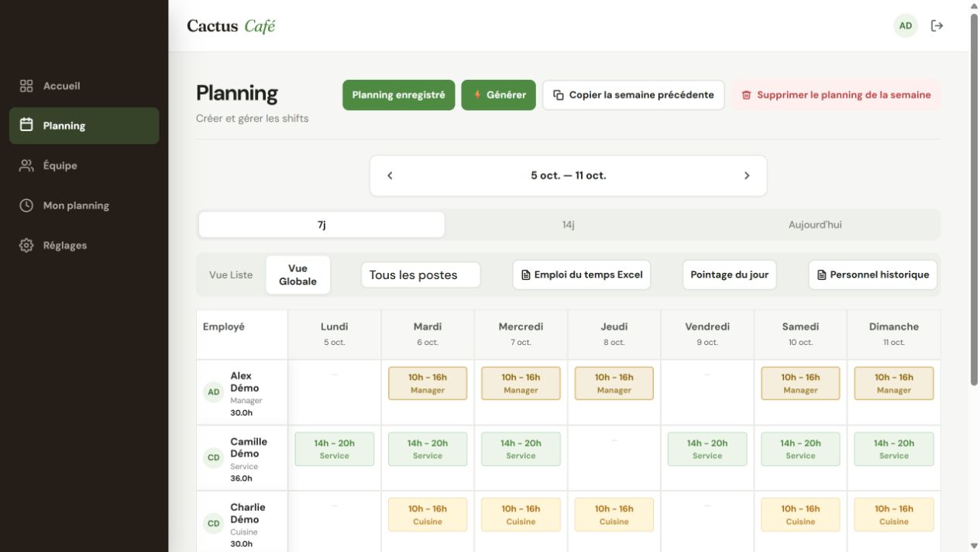Image resolution: width=980 pixels, height=552 pixels.
Task: Click the trash icon on Supprimer le planning
Action: [747, 95]
